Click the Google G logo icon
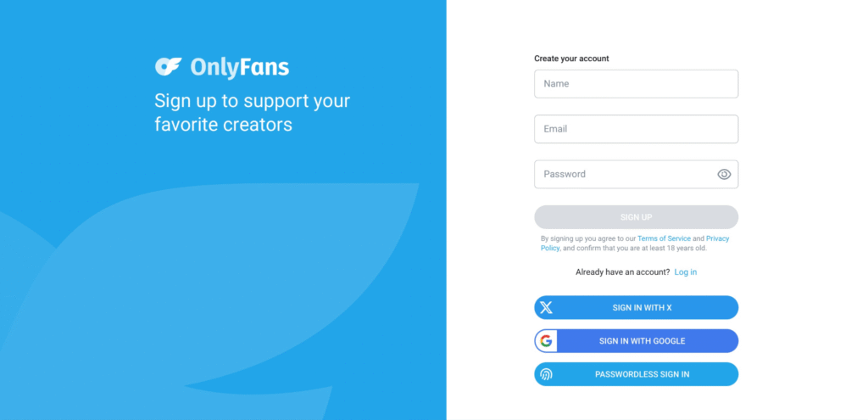This screenshot has width=868, height=420. (547, 341)
